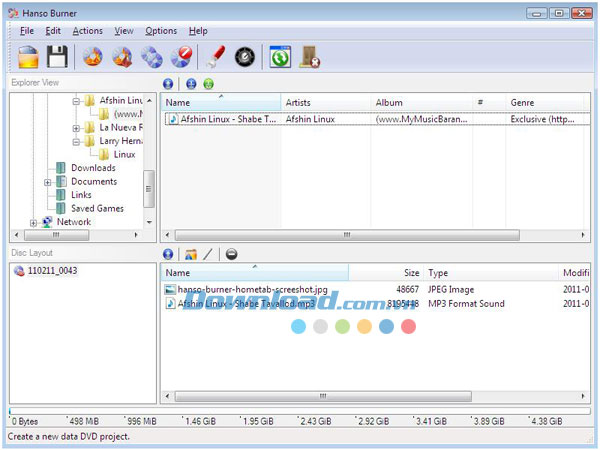Click the open project folder toolbar icon
Screen dimensions: 600x450
click(x=28, y=57)
